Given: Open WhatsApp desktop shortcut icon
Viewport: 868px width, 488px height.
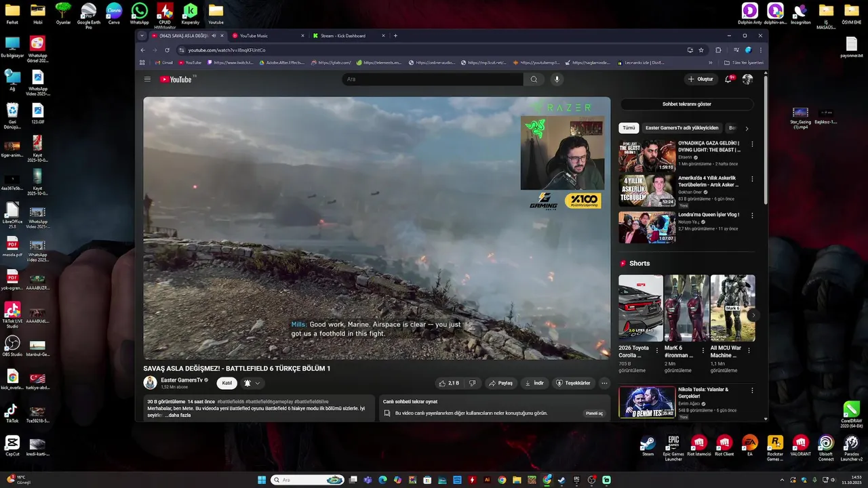Looking at the screenshot, I should pos(139,13).
